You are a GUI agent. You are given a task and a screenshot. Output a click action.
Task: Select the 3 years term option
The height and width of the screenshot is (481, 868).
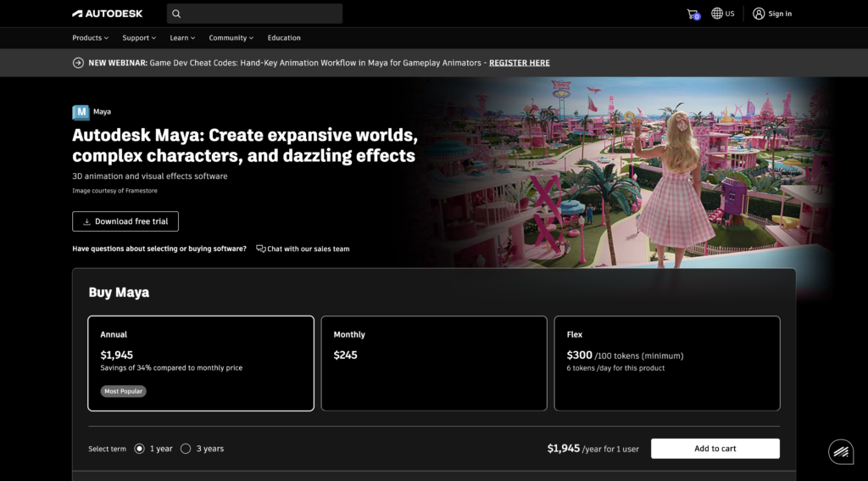186,449
